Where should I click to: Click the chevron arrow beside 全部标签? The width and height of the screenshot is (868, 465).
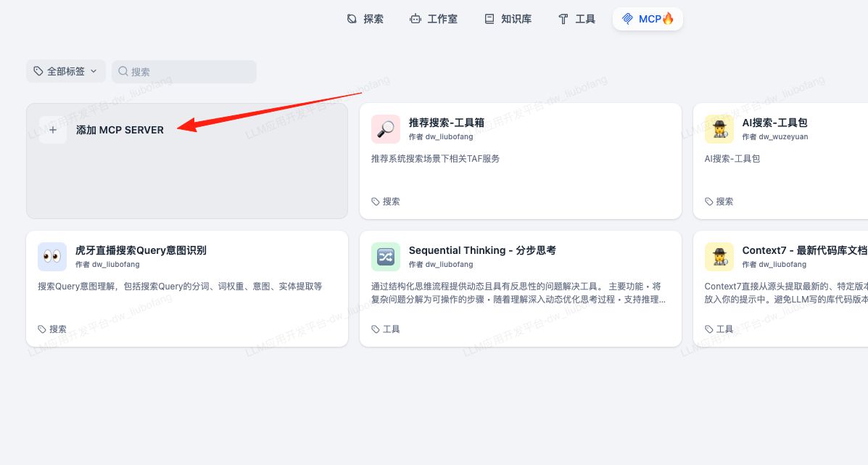tap(94, 71)
